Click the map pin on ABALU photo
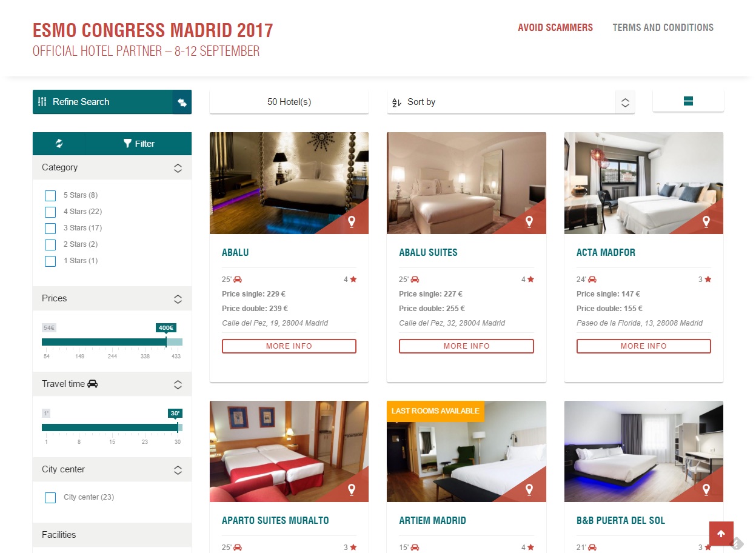 point(352,222)
